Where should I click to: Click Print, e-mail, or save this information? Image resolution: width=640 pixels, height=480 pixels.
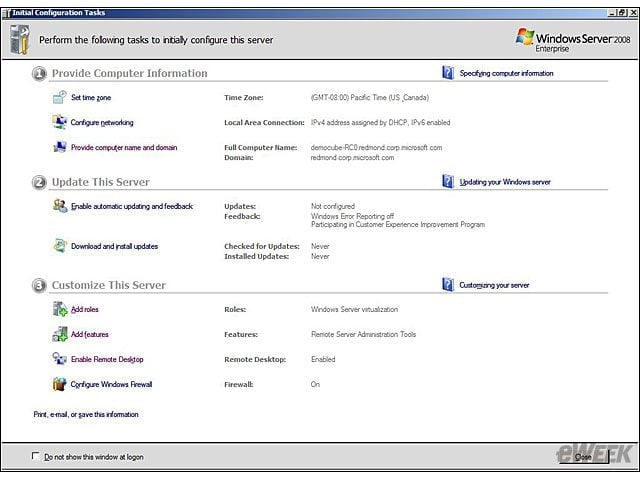[x=86, y=414]
